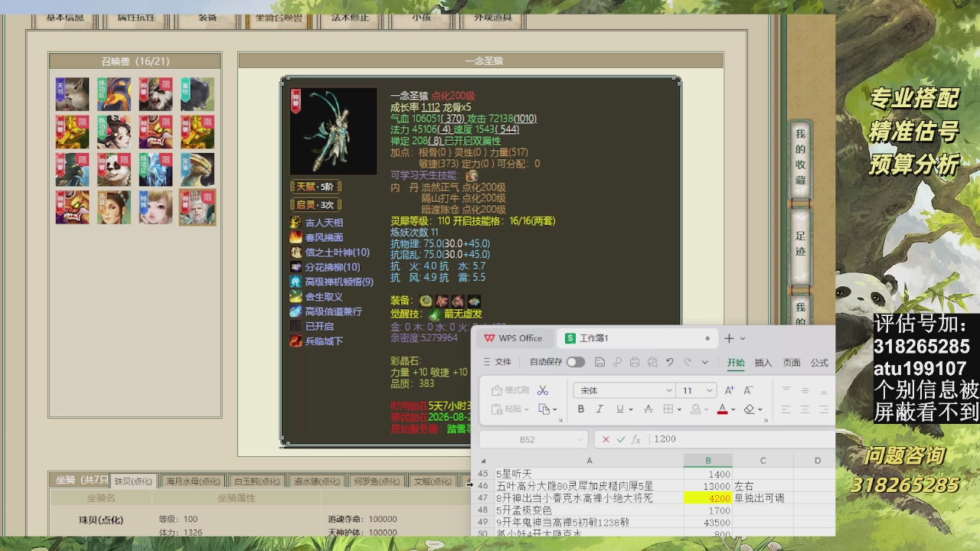Toggle the 自动保存 autosave switch
The height and width of the screenshot is (551, 980).
pyautogui.click(x=576, y=362)
